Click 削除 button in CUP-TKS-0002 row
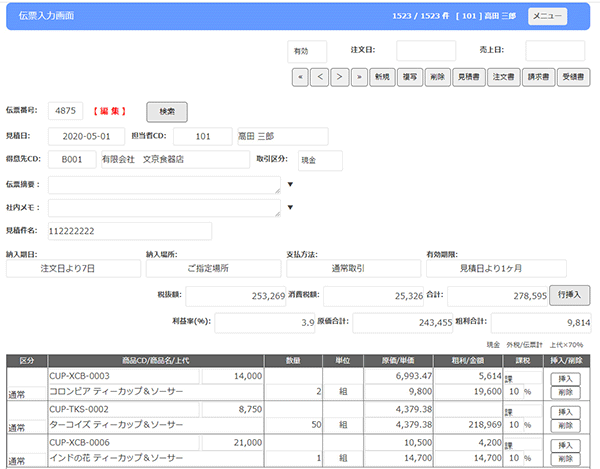Viewport: 600px width, 469px height. click(566, 426)
